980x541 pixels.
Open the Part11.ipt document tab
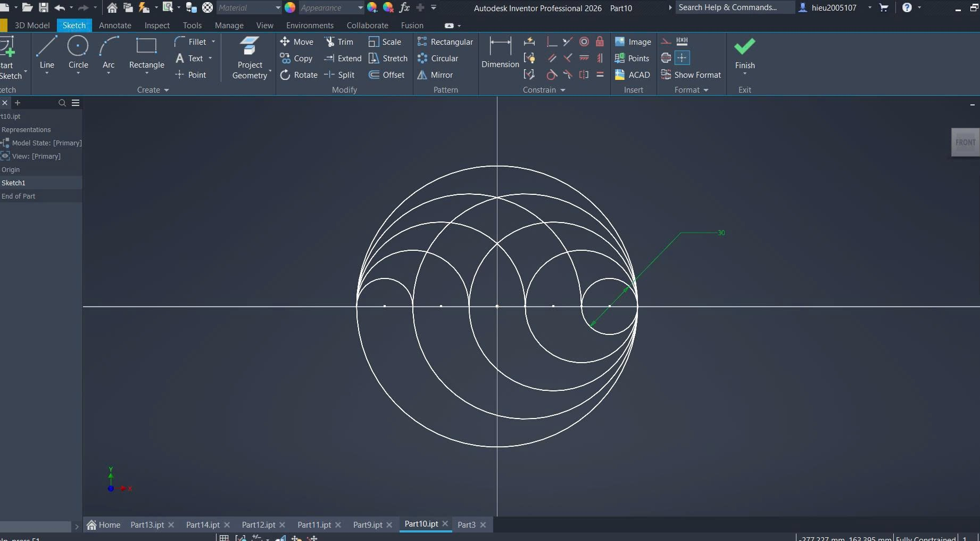(x=314, y=524)
